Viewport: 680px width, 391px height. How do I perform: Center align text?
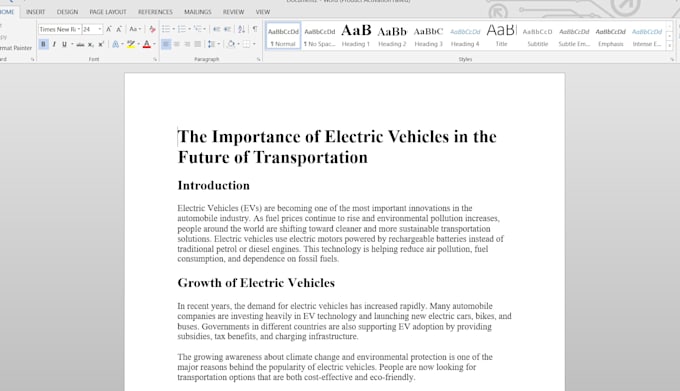[x=177, y=44]
